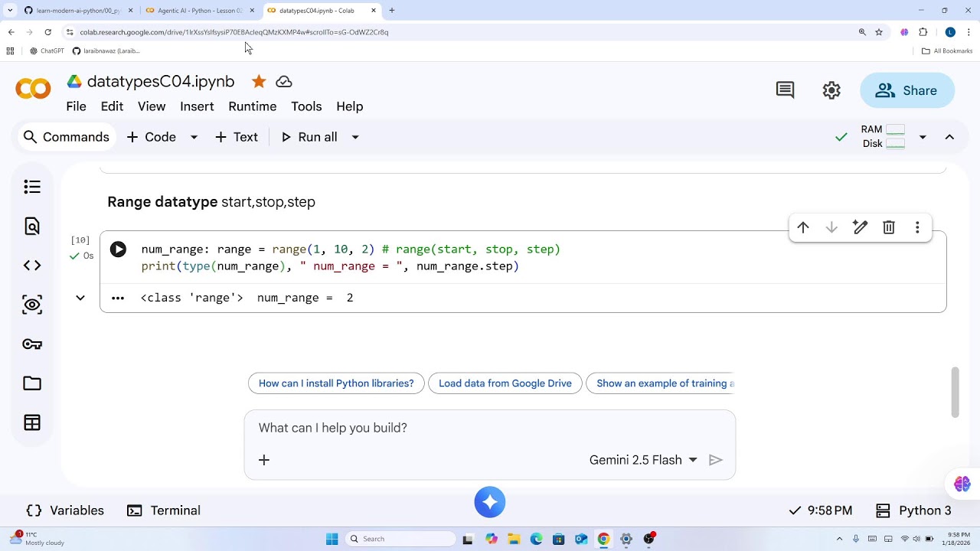Expand the Code insert dropdown arrow
Screen dimensions: 980x551
pos(194,137)
